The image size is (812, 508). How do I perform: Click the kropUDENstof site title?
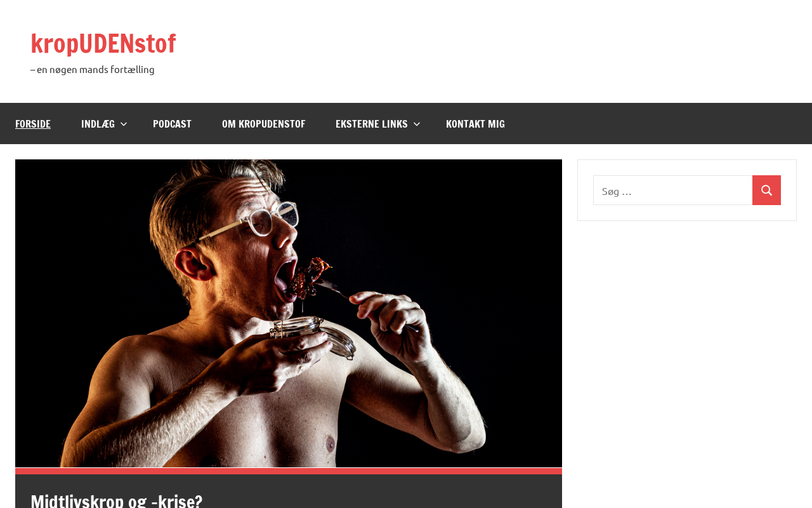point(103,43)
